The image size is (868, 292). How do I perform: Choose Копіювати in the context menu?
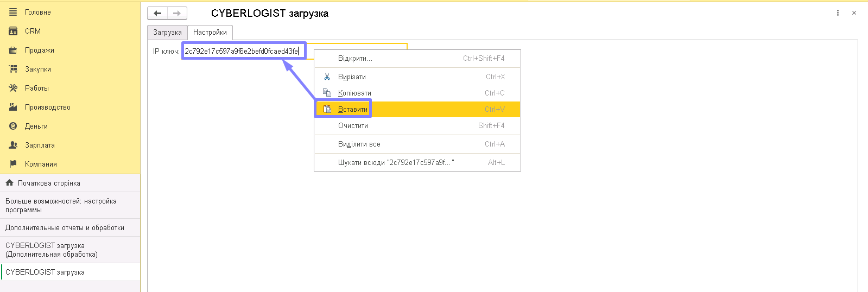[417, 93]
